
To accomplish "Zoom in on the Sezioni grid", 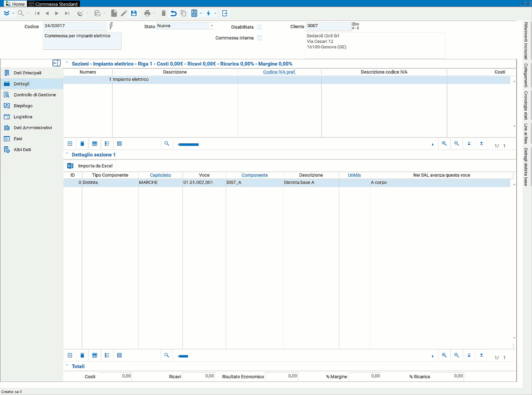I will pyautogui.click(x=444, y=144).
